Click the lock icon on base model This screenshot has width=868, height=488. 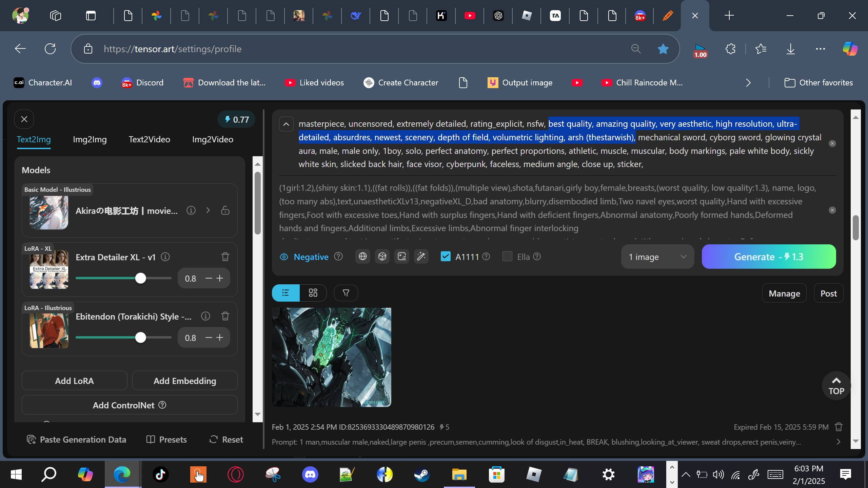point(225,210)
